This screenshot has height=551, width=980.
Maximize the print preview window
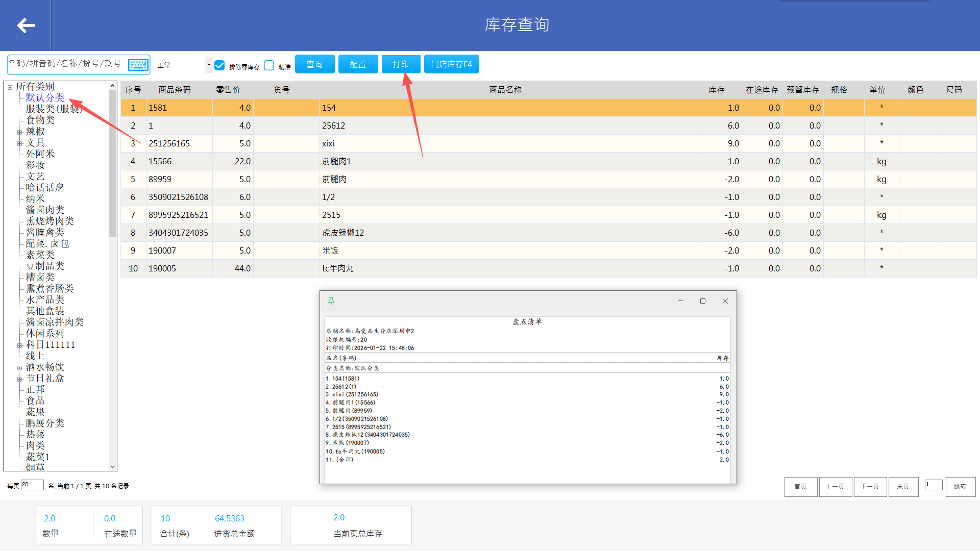point(703,301)
